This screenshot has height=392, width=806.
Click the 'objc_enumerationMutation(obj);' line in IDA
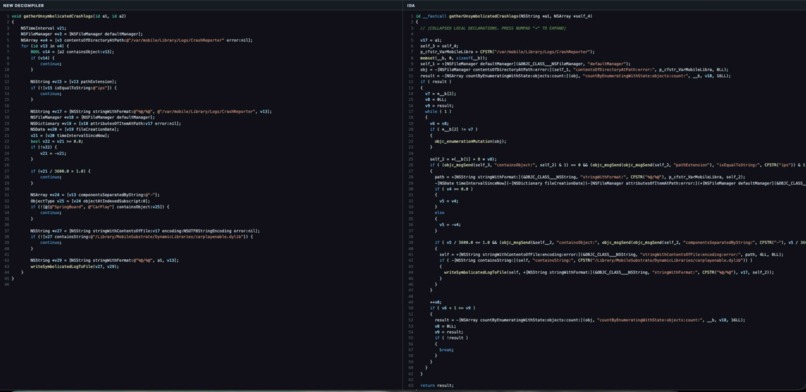(470, 141)
